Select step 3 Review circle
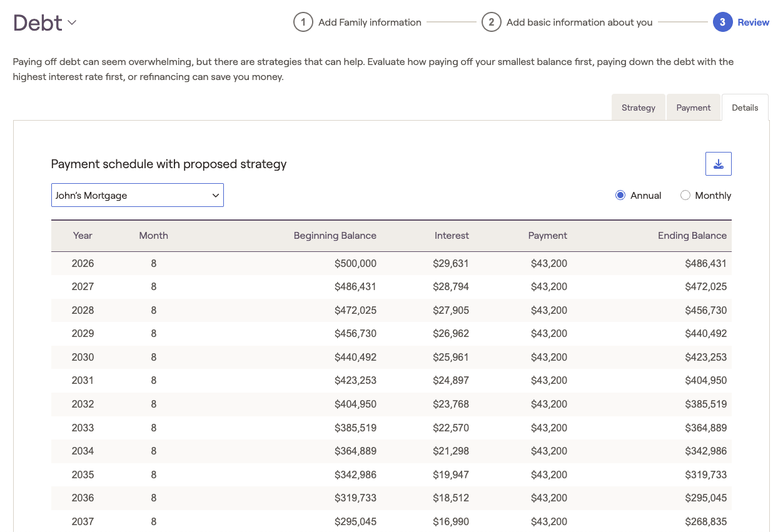Image resolution: width=783 pixels, height=532 pixels. [x=722, y=23]
